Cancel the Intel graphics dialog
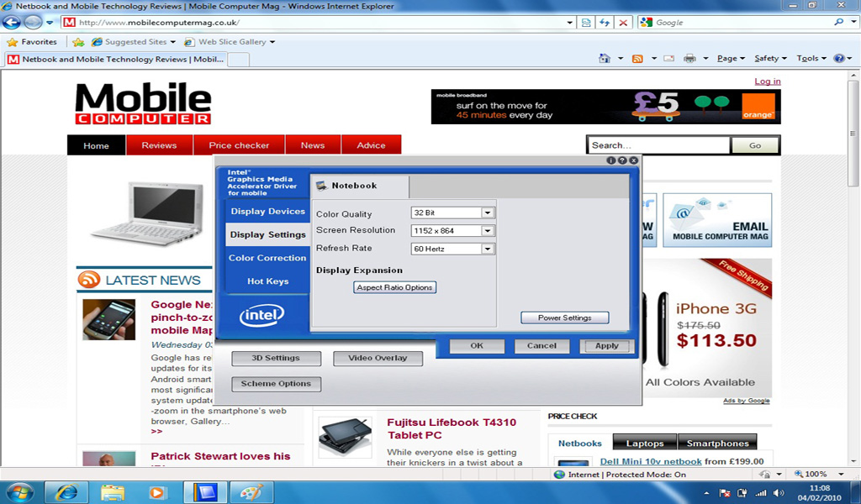 pos(541,346)
